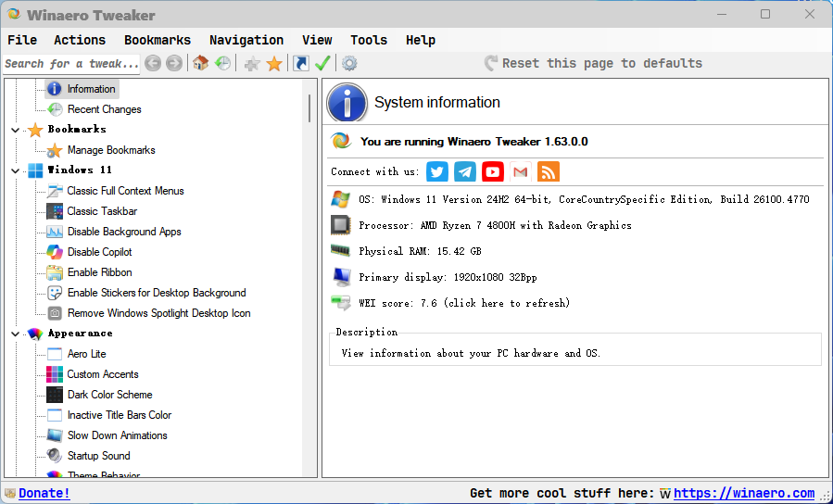The width and height of the screenshot is (833, 504).
Task: Open Recent Changes from the toolbar clock icon
Action: [223, 63]
